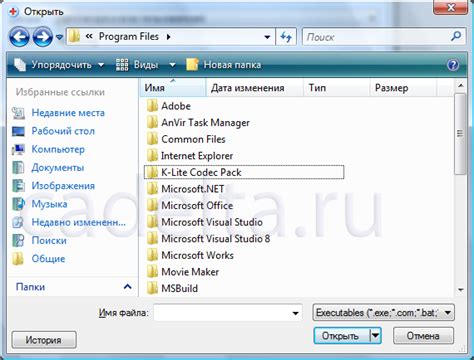Click the magnifier search icon
The height and width of the screenshot is (360, 474).
click(456, 36)
